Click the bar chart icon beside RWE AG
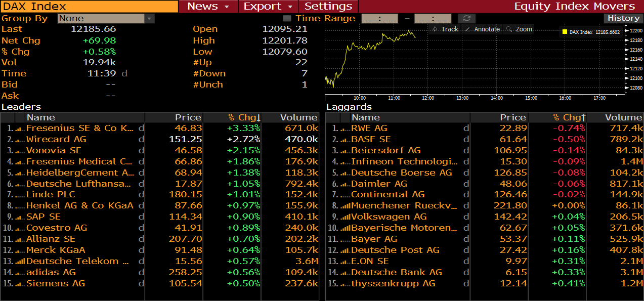The width and height of the screenshot is (644, 301). [x=346, y=128]
